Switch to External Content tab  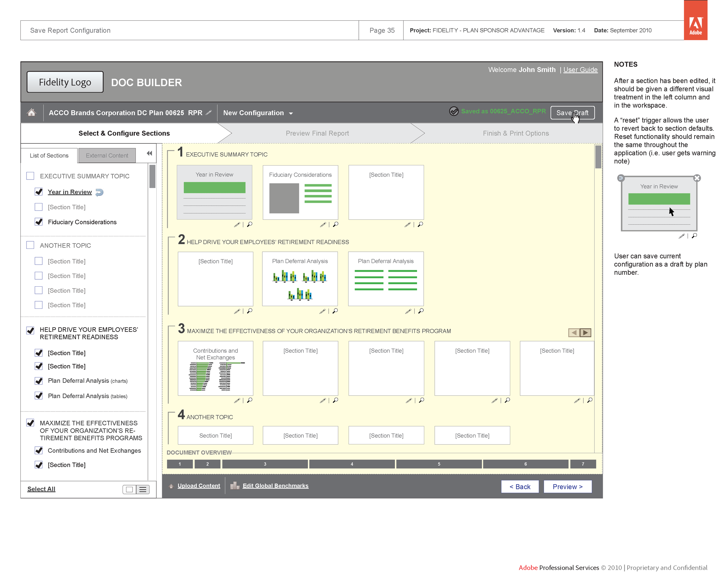pyautogui.click(x=107, y=155)
